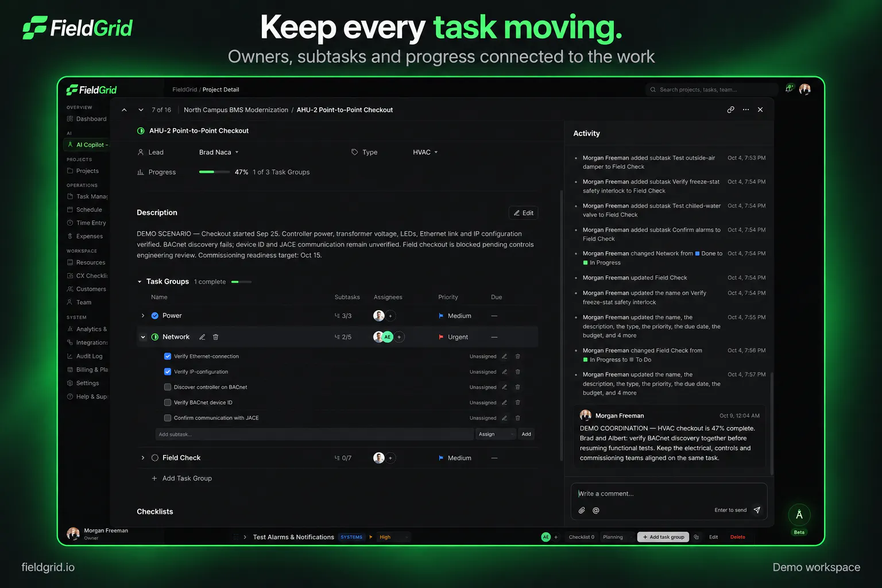Screen dimensions: 882x588
Task: Delete the Confirm communication with JACE subtask
Action: point(517,418)
